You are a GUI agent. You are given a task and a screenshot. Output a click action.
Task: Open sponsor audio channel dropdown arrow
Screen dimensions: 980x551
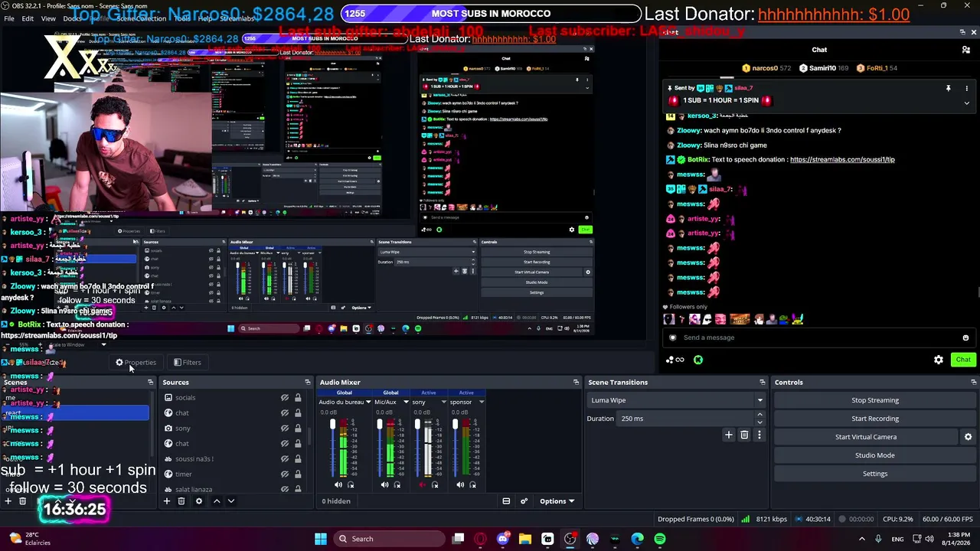coord(482,402)
